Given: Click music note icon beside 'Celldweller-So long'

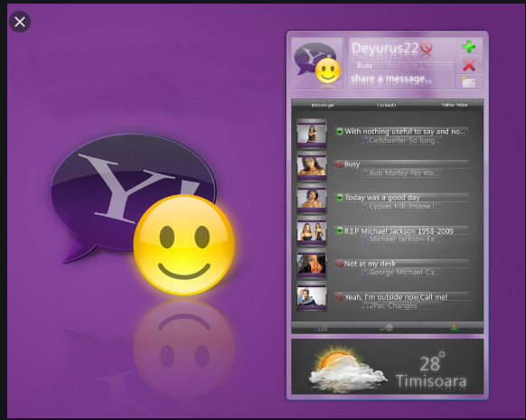Looking at the screenshot, I should tap(365, 141).
